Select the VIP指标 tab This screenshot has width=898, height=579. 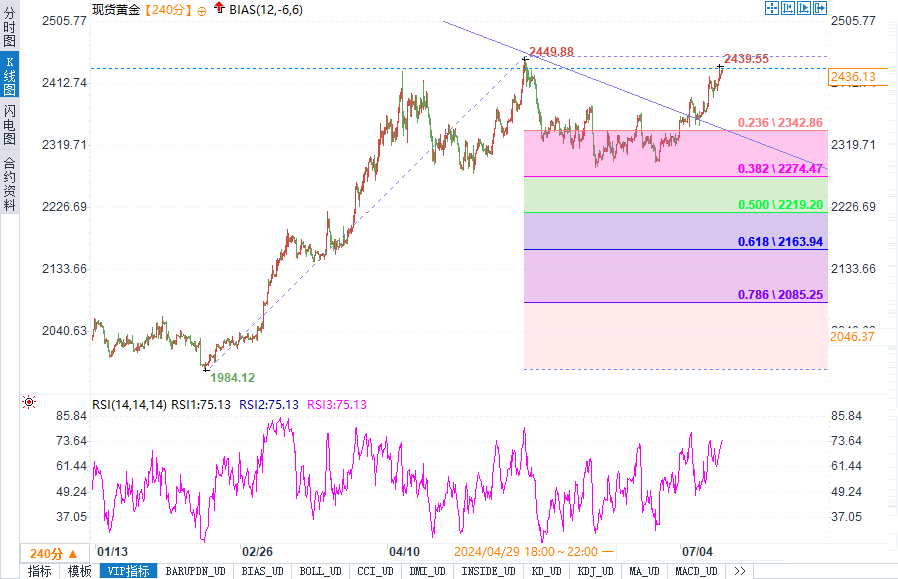[x=128, y=571]
